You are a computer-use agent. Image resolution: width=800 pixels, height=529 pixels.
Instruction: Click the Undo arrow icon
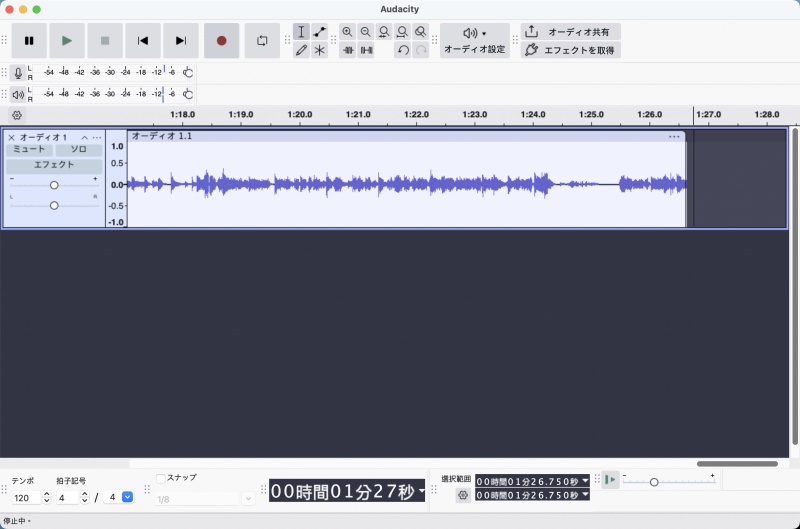(403, 50)
